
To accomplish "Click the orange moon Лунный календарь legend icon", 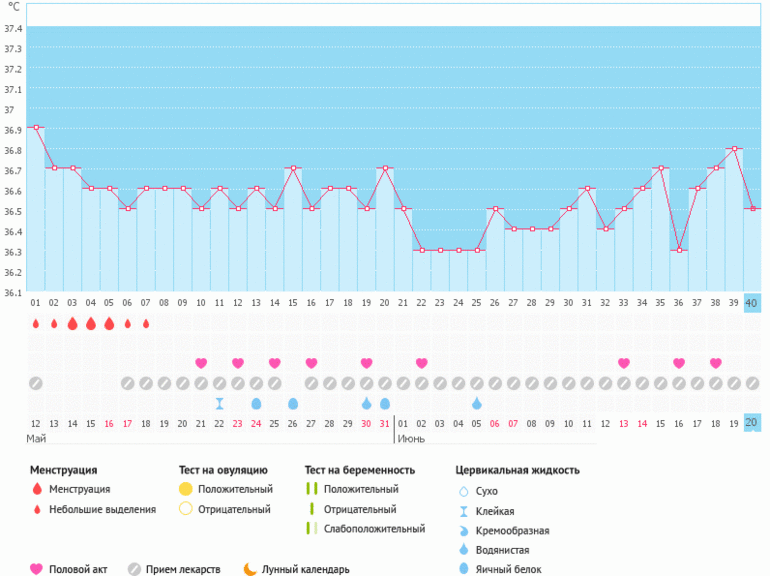I will coord(249,569).
